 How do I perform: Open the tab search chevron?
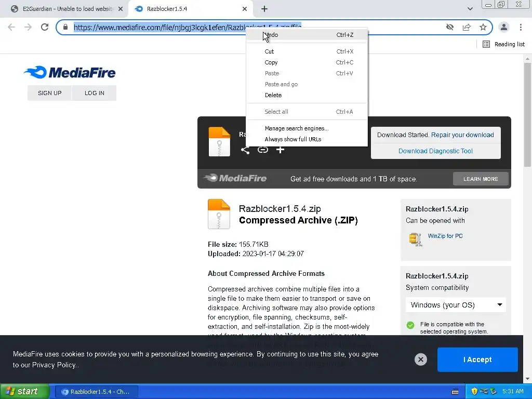[x=470, y=9]
